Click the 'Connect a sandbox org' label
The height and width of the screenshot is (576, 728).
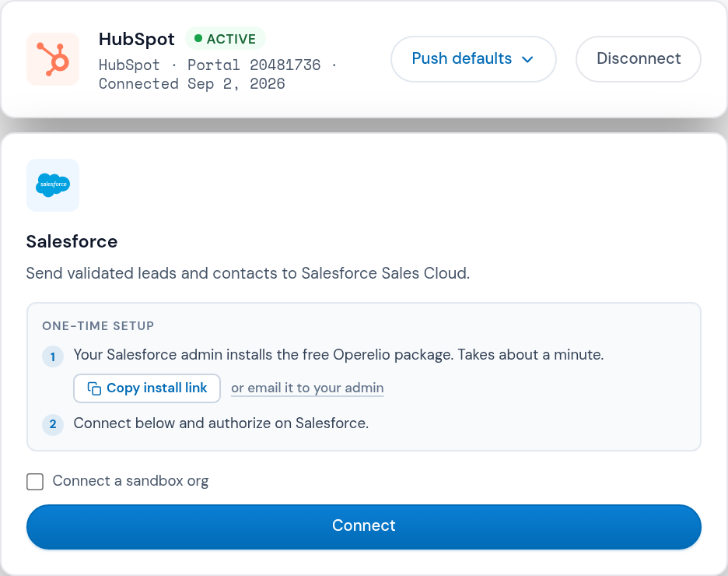point(131,481)
